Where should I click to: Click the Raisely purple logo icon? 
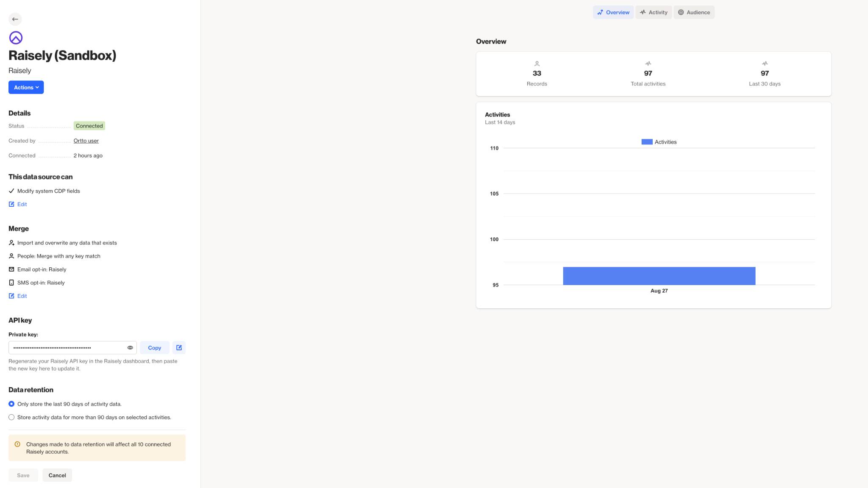pyautogui.click(x=16, y=38)
